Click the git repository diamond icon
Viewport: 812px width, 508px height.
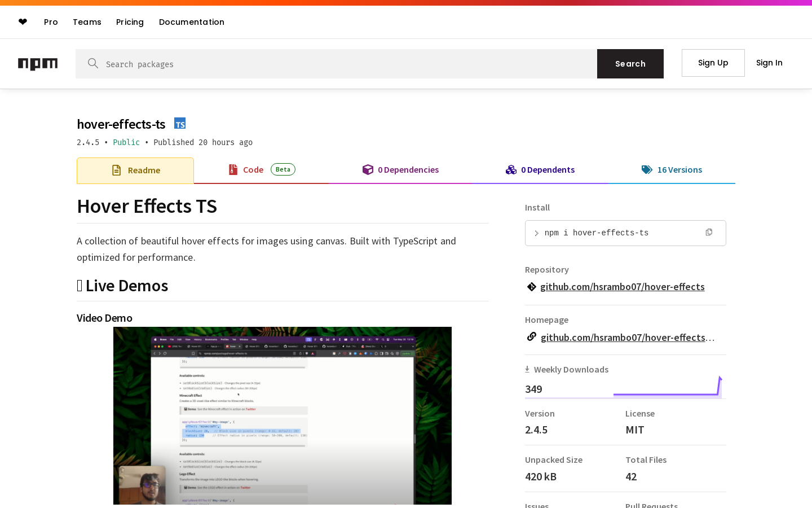[x=531, y=287]
